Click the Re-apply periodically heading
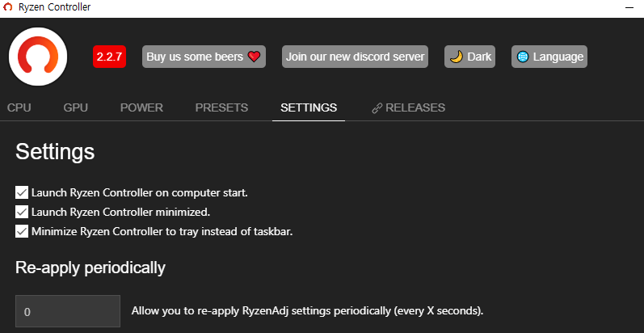This screenshot has width=644, height=333. click(x=90, y=268)
